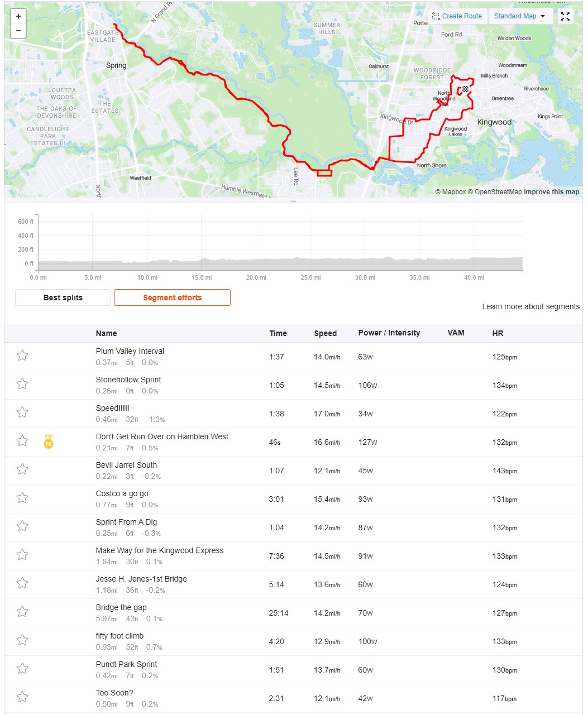
Task: Expand the Jesse H. Jones-1st Bridge row
Action: (x=293, y=584)
